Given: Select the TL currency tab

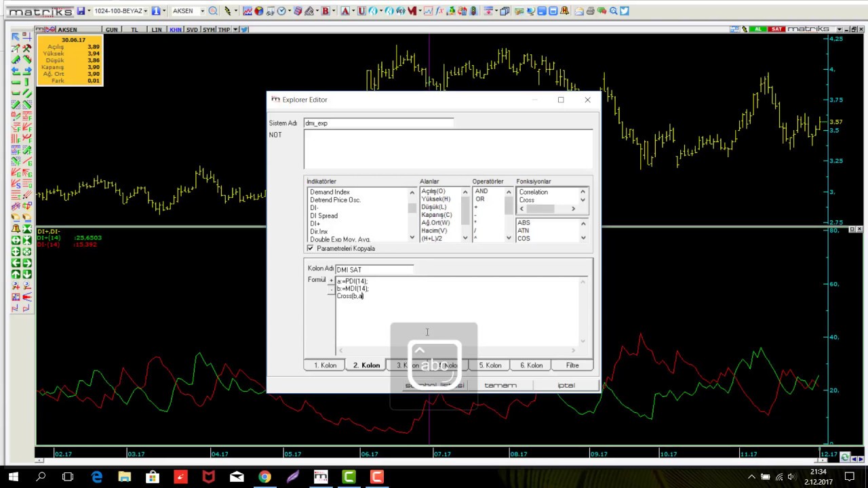Looking at the screenshot, I should point(134,30).
